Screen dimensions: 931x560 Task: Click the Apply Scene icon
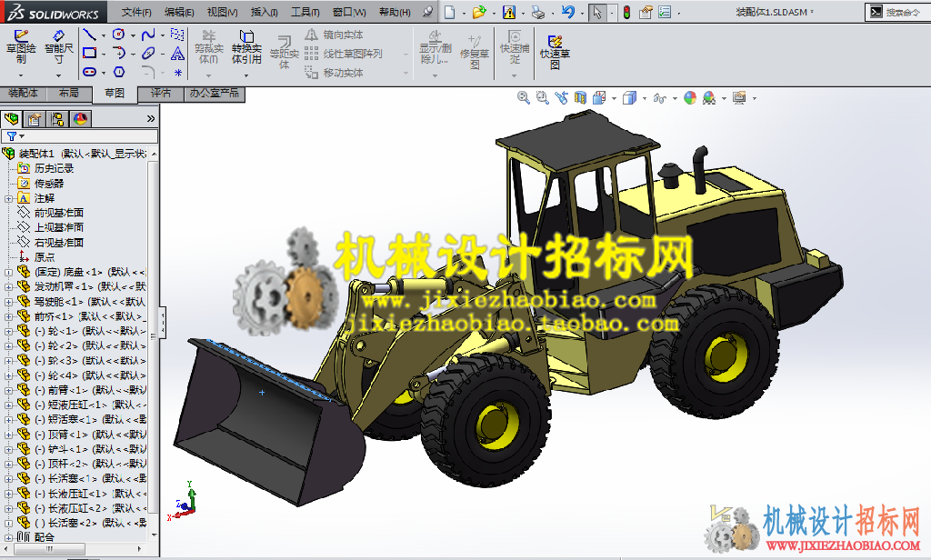point(709,97)
